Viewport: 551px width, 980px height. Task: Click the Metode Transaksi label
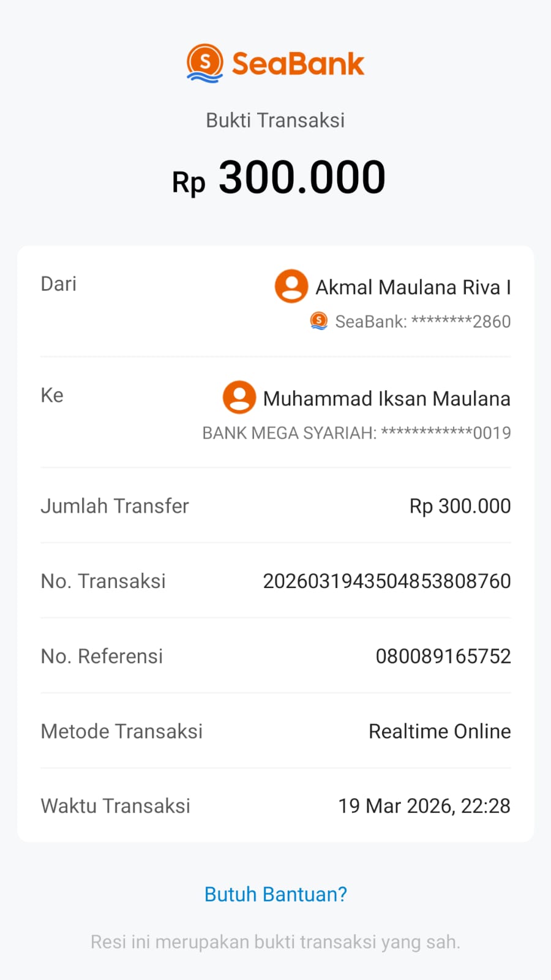122,731
